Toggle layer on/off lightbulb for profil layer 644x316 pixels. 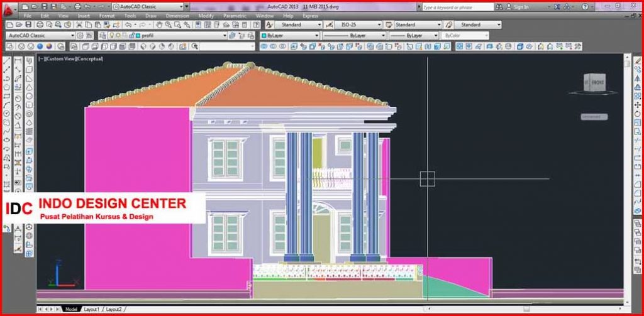112,36
